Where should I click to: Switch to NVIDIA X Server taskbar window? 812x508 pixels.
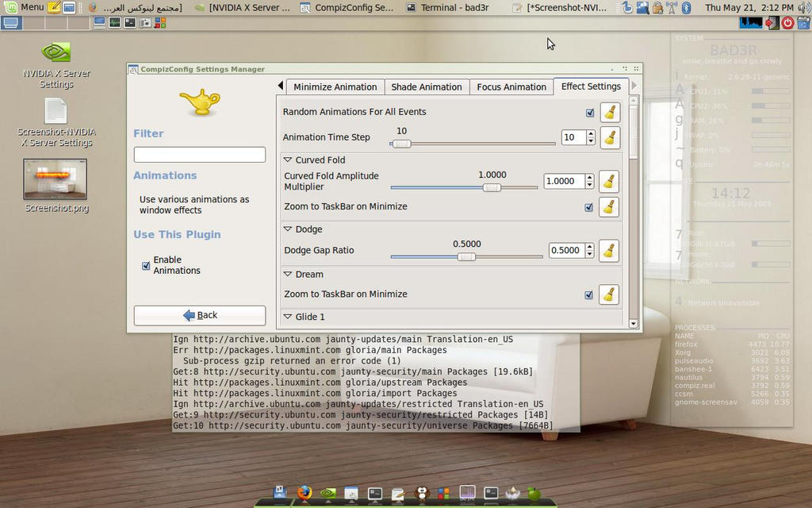(x=243, y=8)
